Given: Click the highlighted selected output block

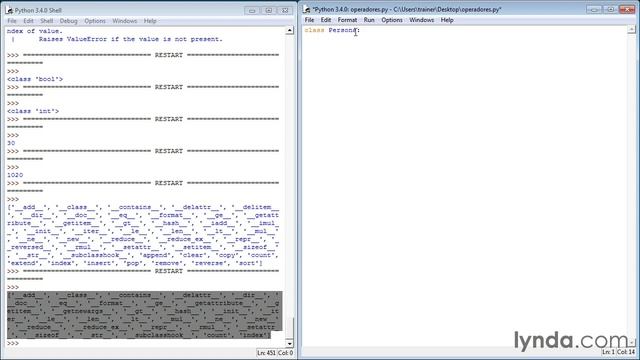Looking at the screenshot, I should click(144, 315).
